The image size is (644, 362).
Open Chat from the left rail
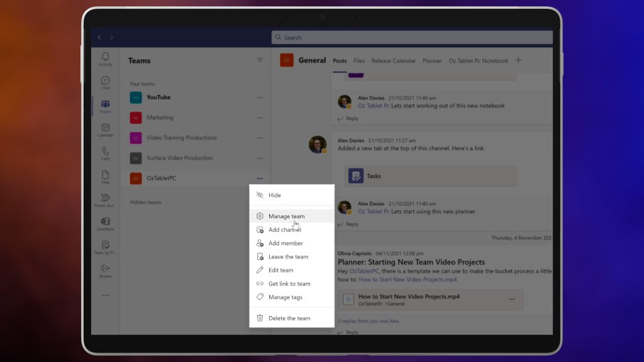tap(105, 82)
